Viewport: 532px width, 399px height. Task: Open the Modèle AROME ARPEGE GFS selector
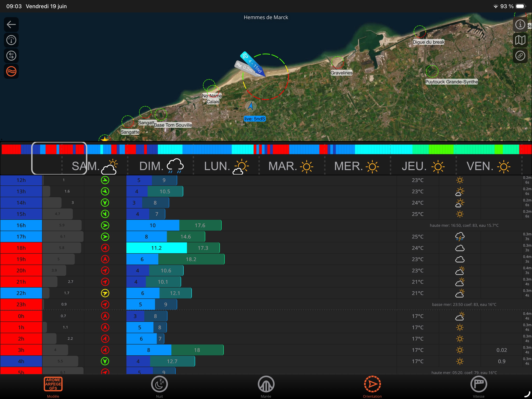[x=53, y=386]
